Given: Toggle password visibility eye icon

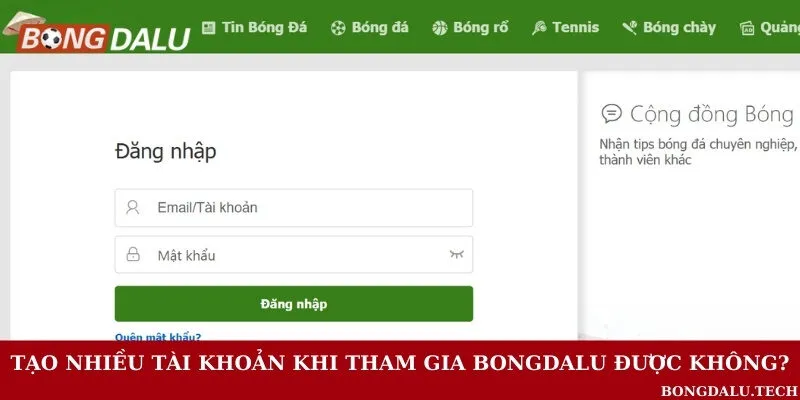Looking at the screenshot, I should (x=457, y=254).
